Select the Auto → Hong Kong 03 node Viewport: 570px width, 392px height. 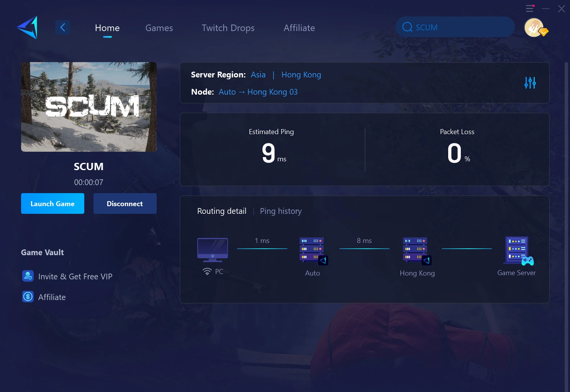coord(258,92)
